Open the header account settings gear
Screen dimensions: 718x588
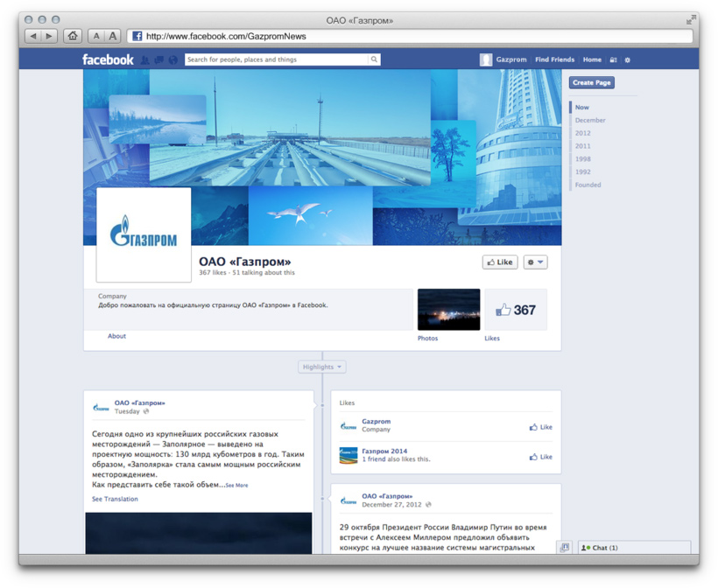[x=627, y=60]
